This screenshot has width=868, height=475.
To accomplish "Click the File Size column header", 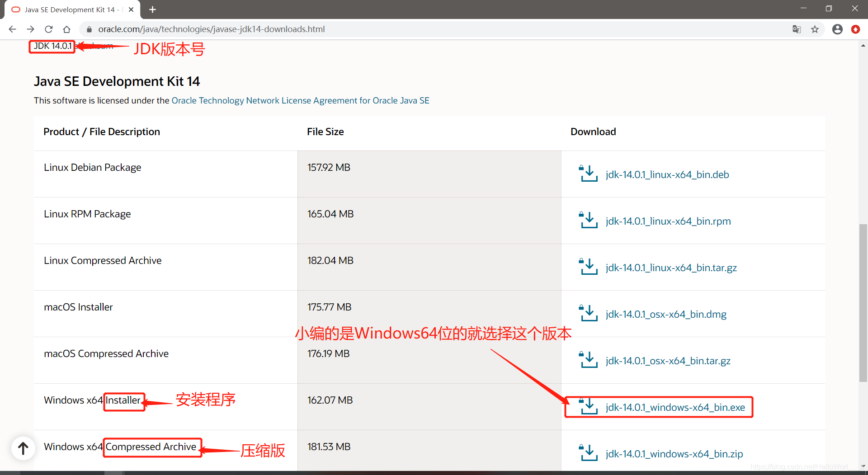I will point(325,132).
